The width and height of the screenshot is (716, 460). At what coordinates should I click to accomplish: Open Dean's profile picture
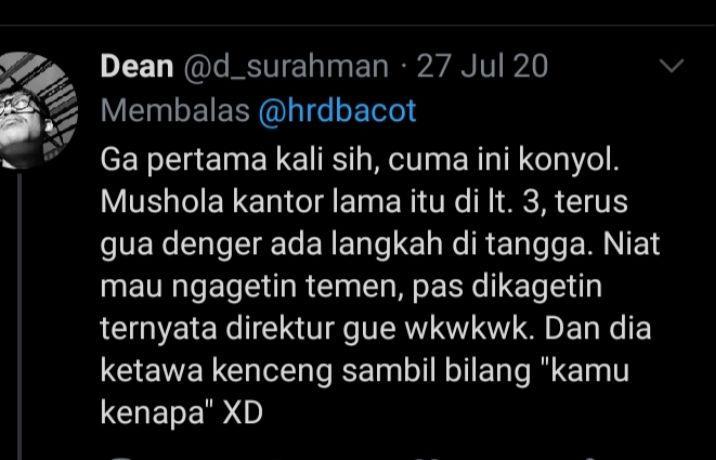click(37, 111)
